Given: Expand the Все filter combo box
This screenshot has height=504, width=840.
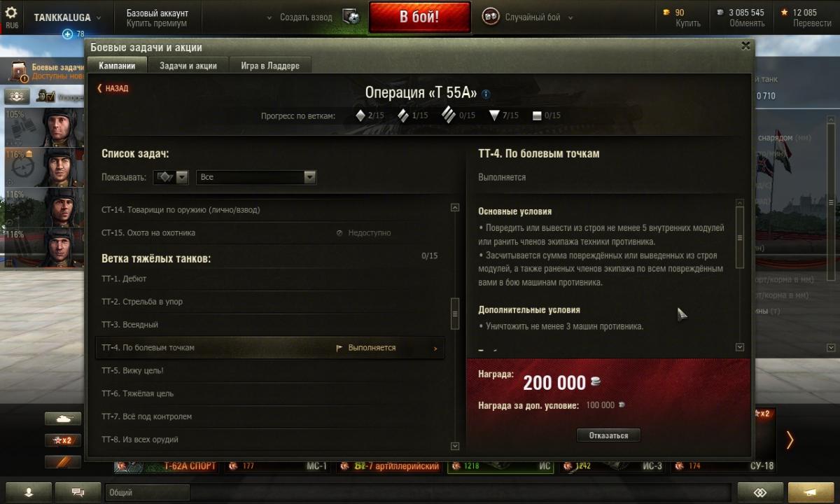Looking at the screenshot, I should click(256, 177).
